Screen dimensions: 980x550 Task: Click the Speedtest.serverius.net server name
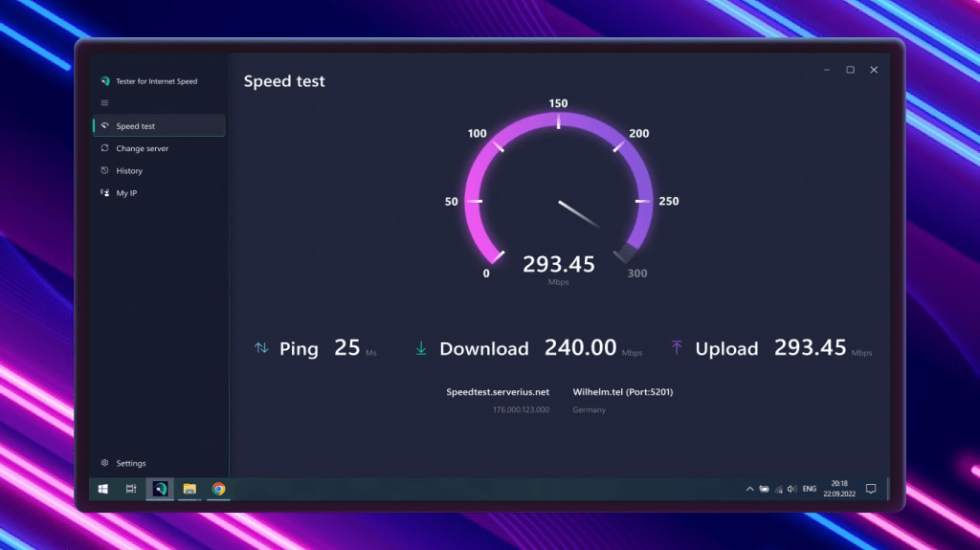(498, 392)
